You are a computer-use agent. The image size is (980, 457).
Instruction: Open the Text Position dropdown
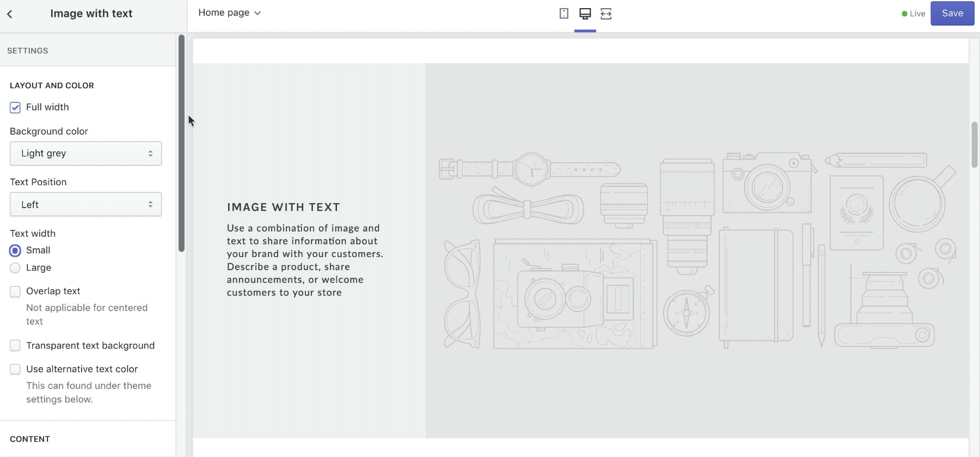(x=86, y=204)
